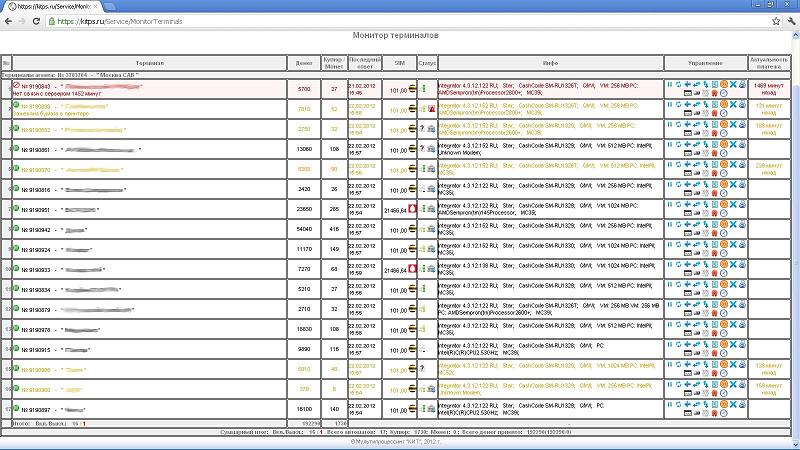Viewport: 800px width, 450px height.
Task: Click red badge icon for terminal 9190816
Action: click(x=715, y=193)
